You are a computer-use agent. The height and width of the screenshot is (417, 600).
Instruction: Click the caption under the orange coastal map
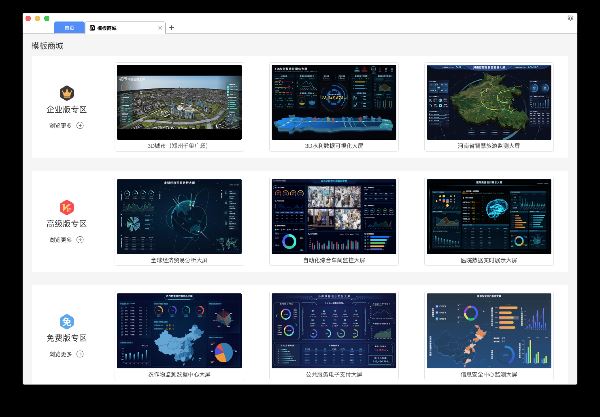click(x=489, y=375)
